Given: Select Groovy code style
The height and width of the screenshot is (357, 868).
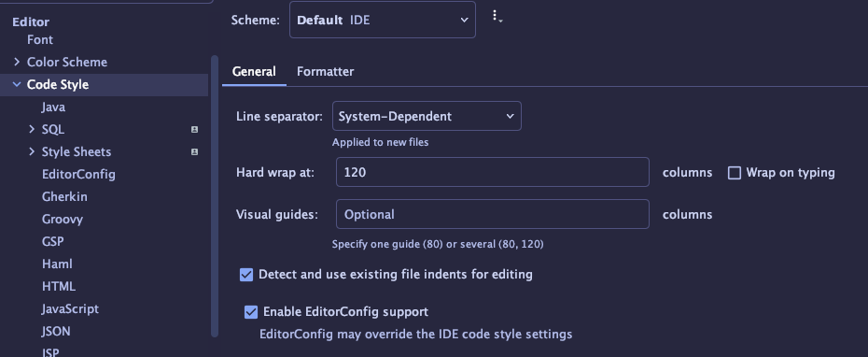Looking at the screenshot, I should [x=63, y=219].
